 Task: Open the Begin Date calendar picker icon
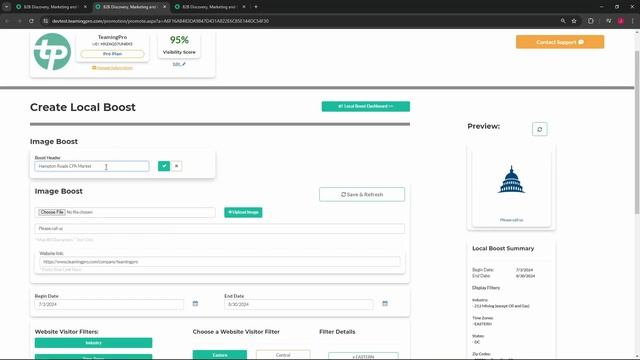tap(195, 304)
